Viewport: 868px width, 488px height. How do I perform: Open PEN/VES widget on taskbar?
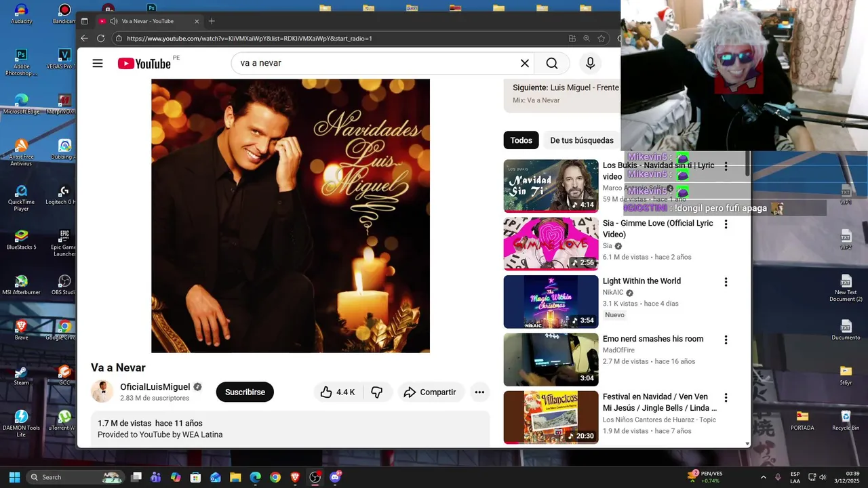click(x=705, y=477)
